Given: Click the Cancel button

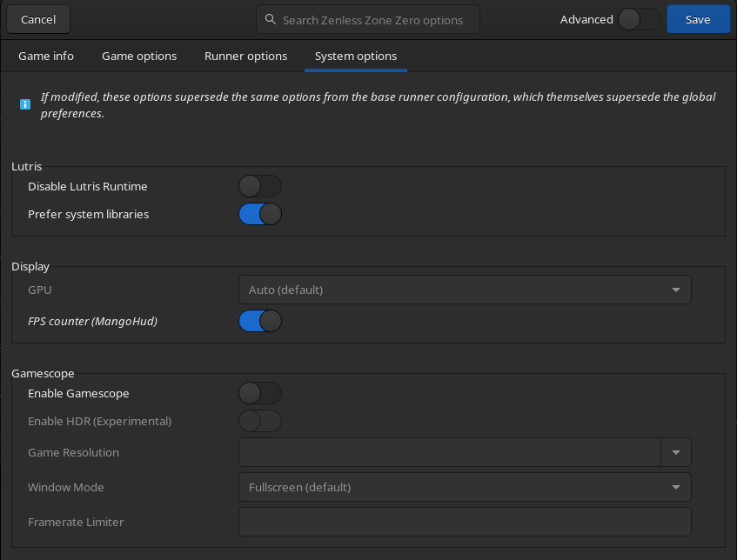Looking at the screenshot, I should [x=37, y=18].
